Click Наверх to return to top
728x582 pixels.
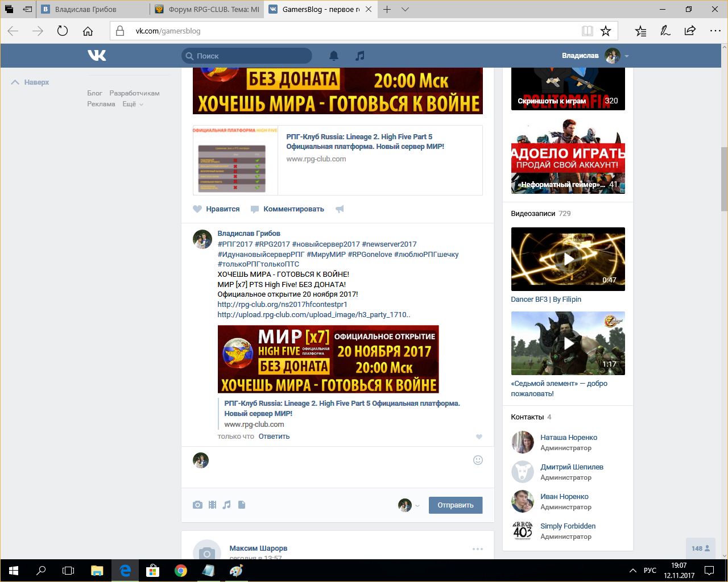point(30,82)
